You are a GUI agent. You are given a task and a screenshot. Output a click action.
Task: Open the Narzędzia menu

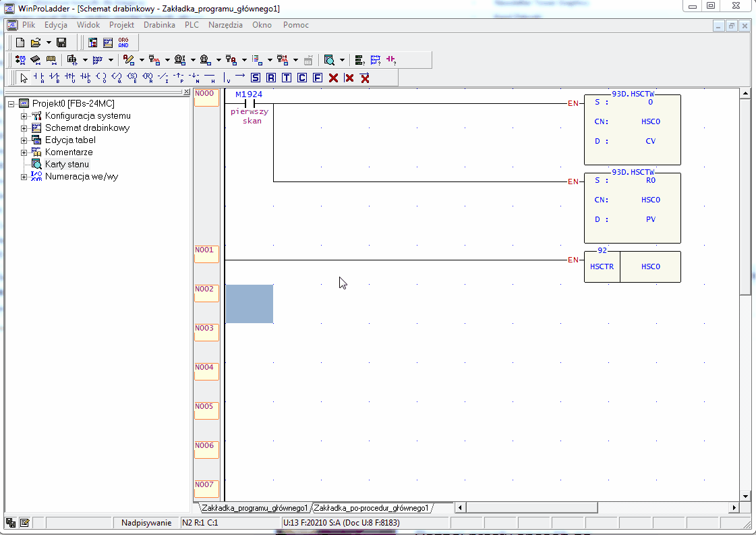(225, 24)
